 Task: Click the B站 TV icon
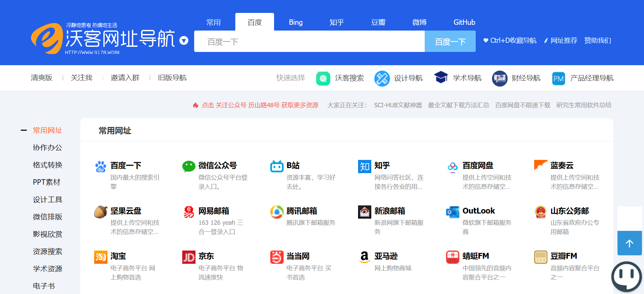[277, 166]
